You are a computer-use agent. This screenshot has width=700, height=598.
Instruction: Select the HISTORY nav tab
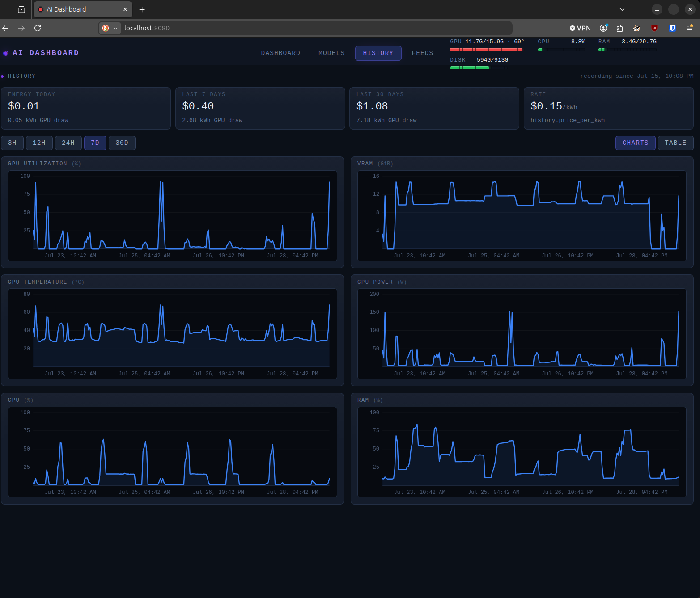[x=378, y=53]
